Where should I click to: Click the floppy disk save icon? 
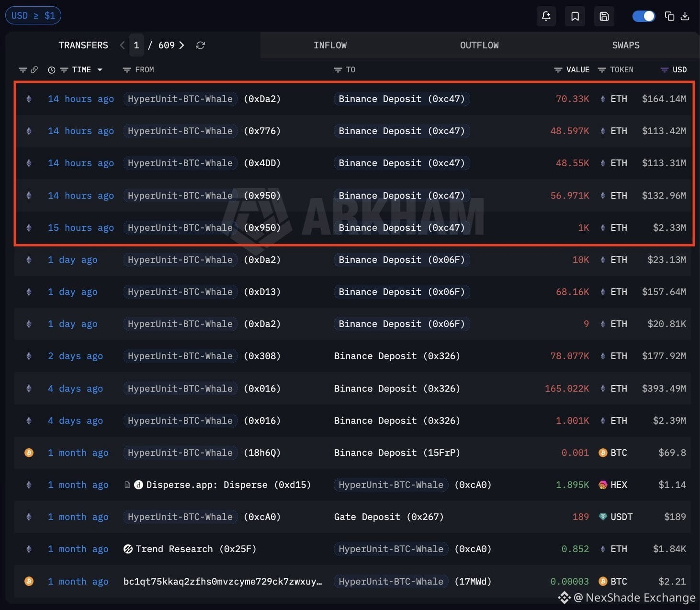(604, 16)
